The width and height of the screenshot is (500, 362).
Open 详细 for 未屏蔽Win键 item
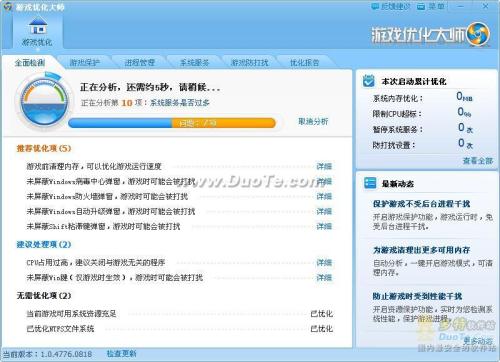[324, 278]
